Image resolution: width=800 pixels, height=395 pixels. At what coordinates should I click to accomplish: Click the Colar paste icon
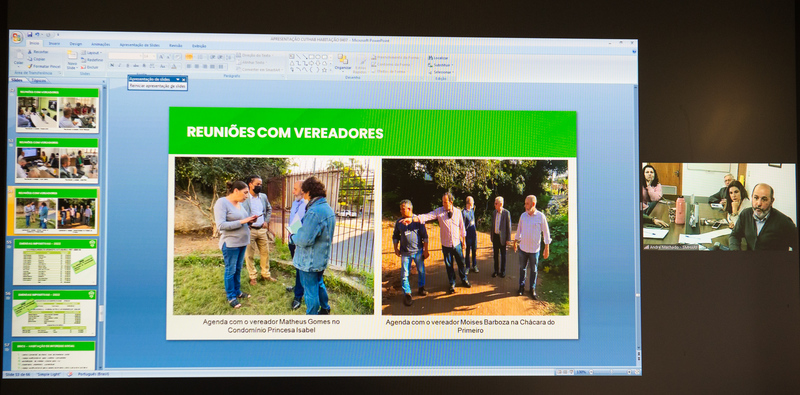click(x=18, y=58)
